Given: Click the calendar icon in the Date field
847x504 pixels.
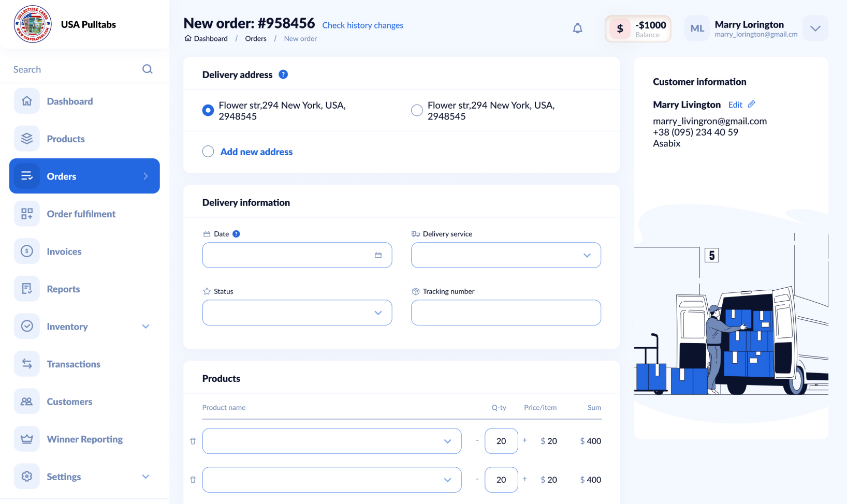Looking at the screenshot, I should 378,255.
